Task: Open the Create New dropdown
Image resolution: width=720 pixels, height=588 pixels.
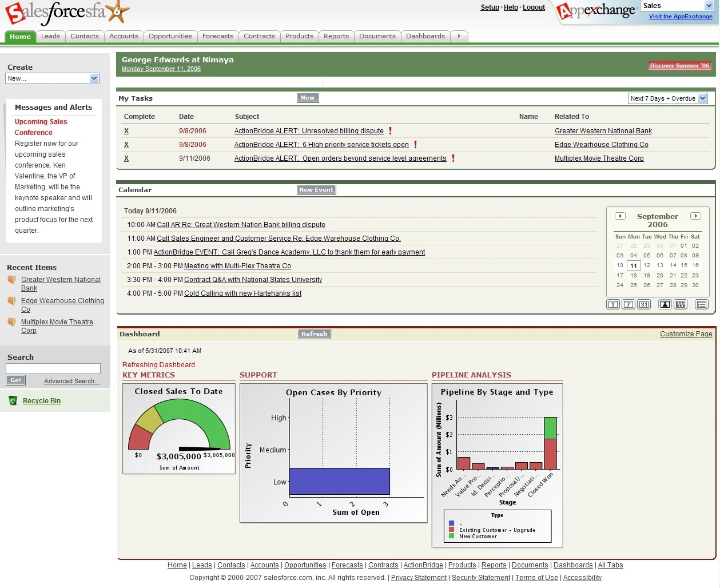Action: point(53,78)
